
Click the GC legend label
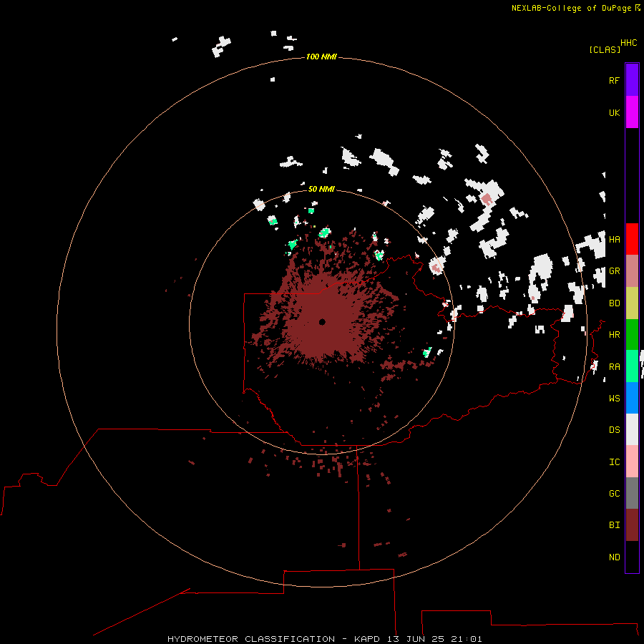[x=614, y=494]
